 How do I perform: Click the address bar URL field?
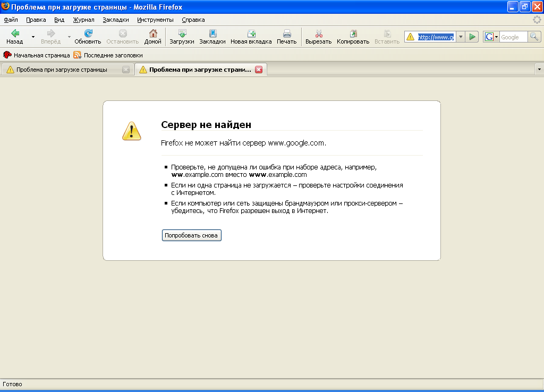pos(436,37)
